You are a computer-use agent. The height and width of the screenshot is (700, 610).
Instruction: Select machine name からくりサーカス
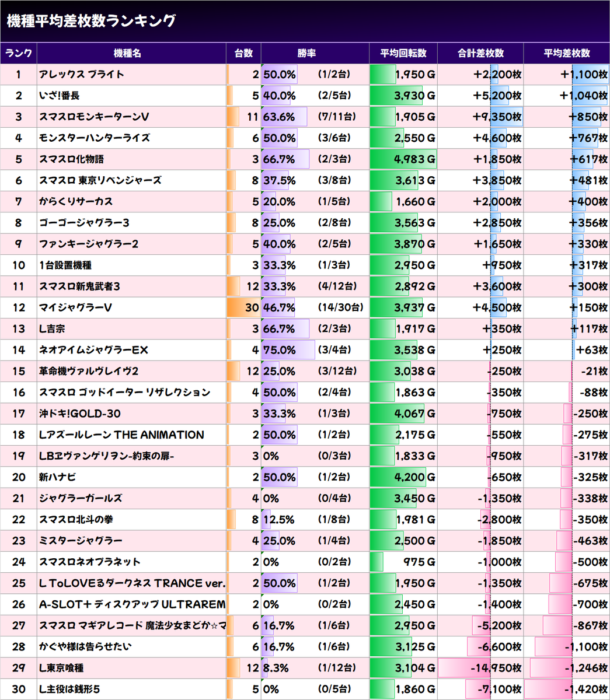76,201
